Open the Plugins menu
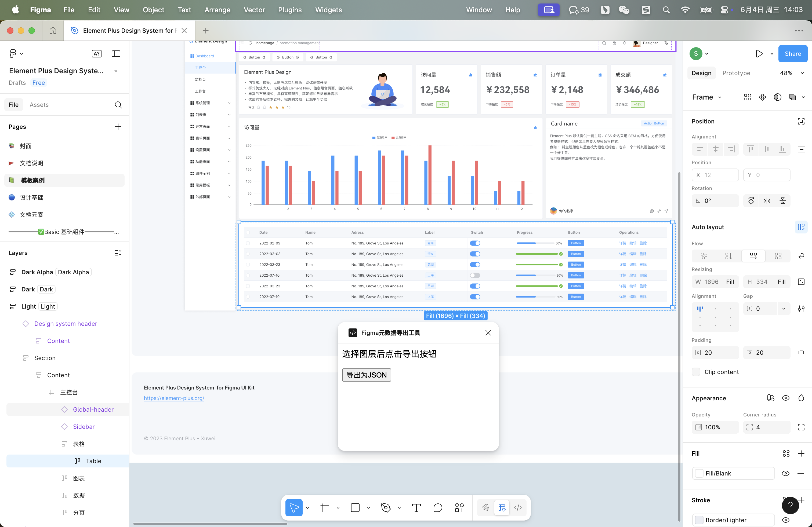Screen dimensions: 812x527 290,10
